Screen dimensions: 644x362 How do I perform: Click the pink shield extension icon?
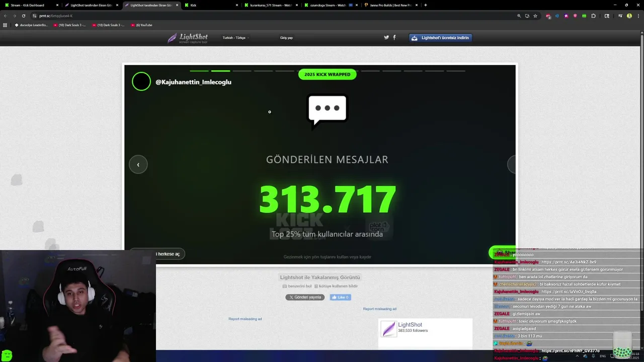575,16
